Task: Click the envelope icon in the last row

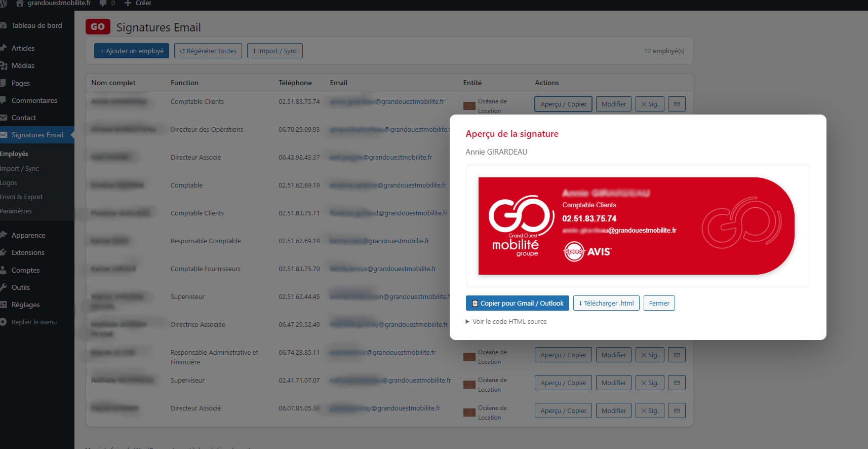Action: 676,410
